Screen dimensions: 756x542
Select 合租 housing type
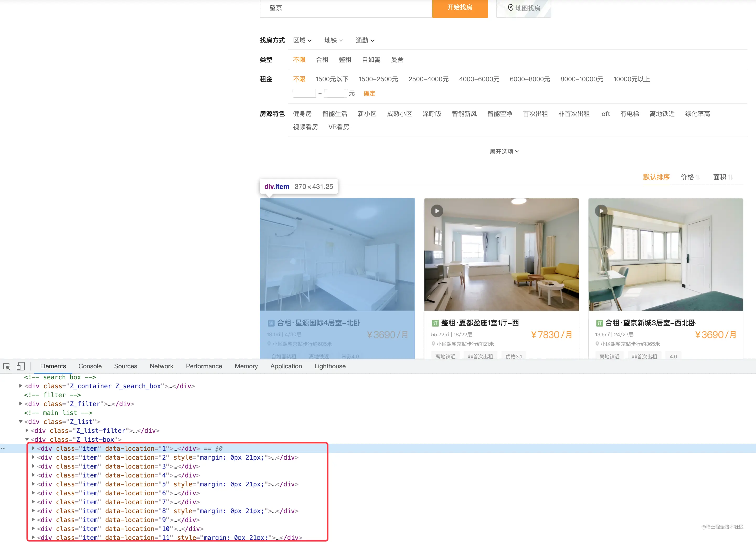tap(322, 60)
